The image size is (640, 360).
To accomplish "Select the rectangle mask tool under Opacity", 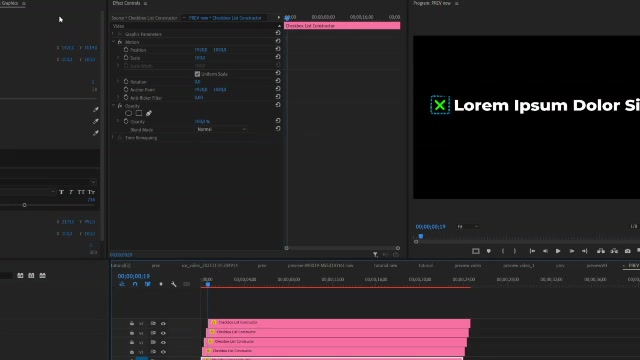I will point(139,113).
